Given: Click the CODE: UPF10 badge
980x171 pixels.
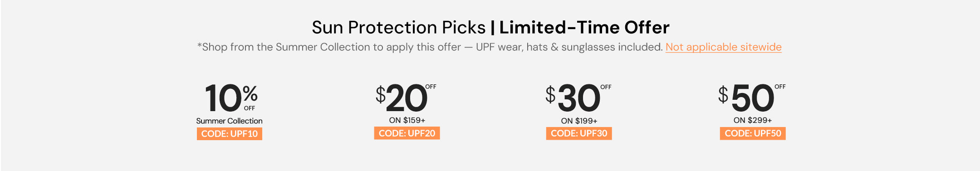Looking at the screenshot, I should [x=230, y=134].
